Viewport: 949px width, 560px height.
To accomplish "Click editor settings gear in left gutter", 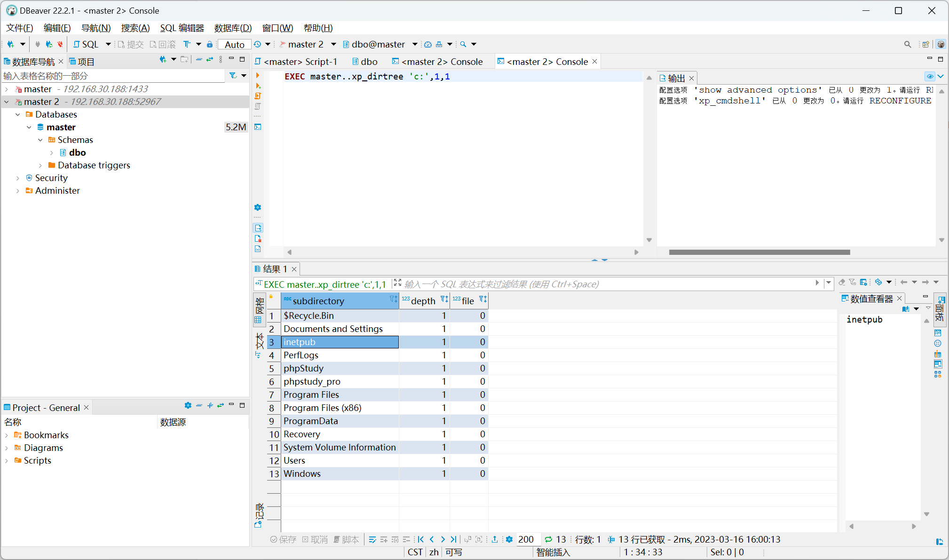I will click(258, 207).
